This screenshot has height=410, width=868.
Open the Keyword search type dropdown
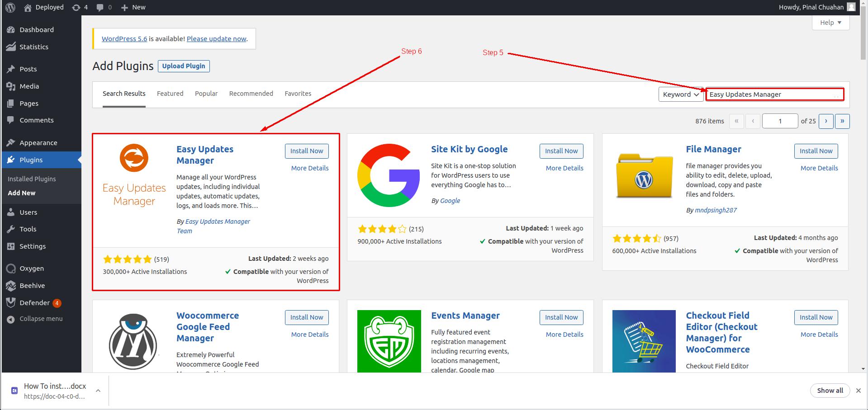pos(681,94)
